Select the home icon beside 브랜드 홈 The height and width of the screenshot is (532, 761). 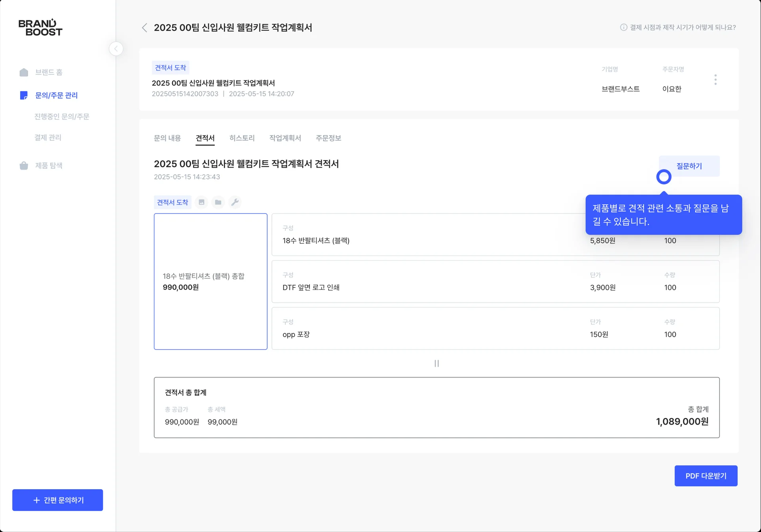23,72
